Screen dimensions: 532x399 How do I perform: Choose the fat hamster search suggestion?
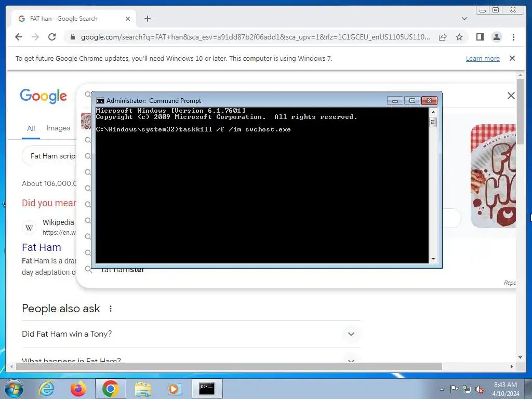coord(123,270)
